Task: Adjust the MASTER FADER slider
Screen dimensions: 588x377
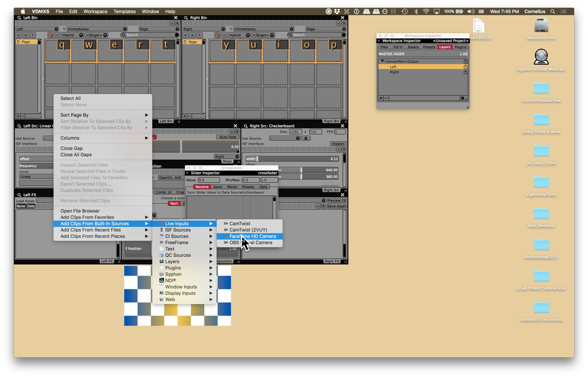Action: point(423,54)
